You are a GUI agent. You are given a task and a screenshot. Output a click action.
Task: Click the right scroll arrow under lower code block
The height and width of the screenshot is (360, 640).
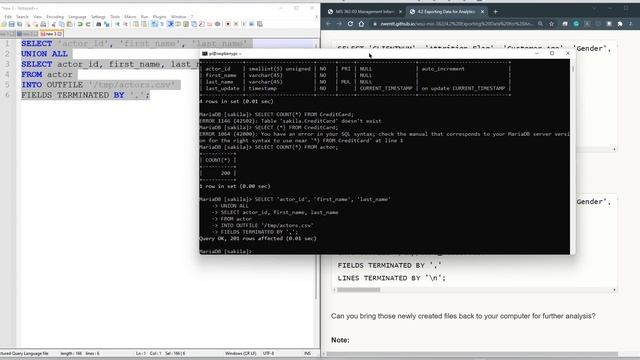614,290
